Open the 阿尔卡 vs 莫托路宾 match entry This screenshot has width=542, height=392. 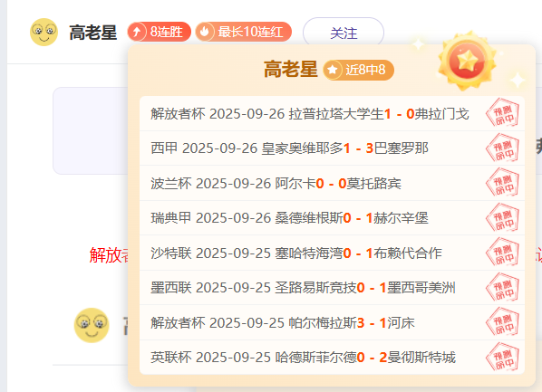[332, 184]
